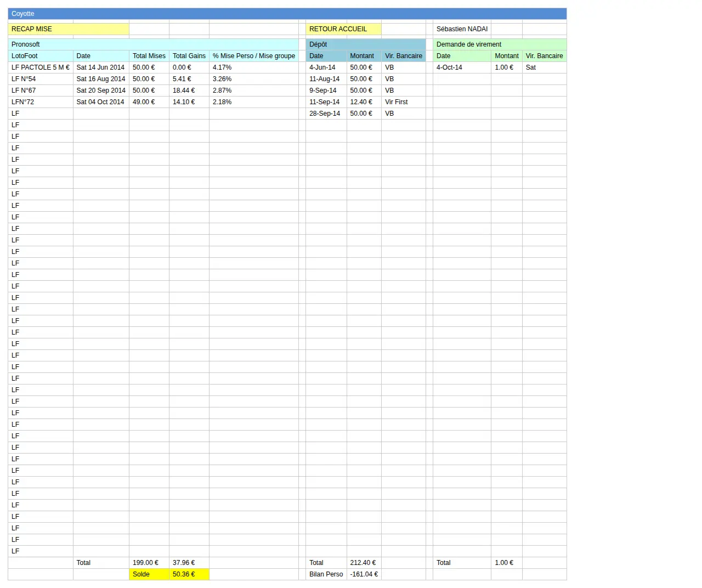Select the Sat 20 Sep 2014 date cell
The width and height of the screenshot is (702, 588).
(101, 91)
